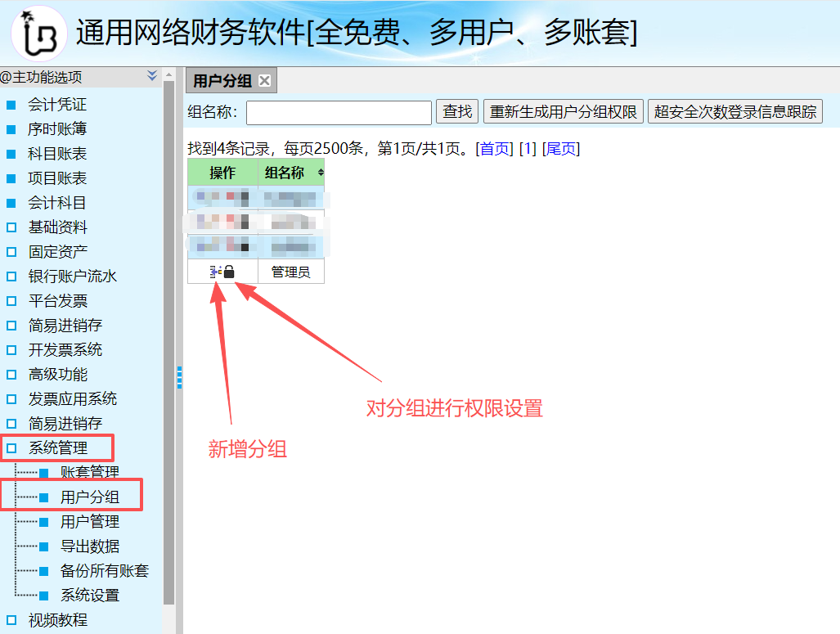Screen dimensions: 840x634
Task: Open 用户管理 under 系统管理
Action: [x=90, y=521]
